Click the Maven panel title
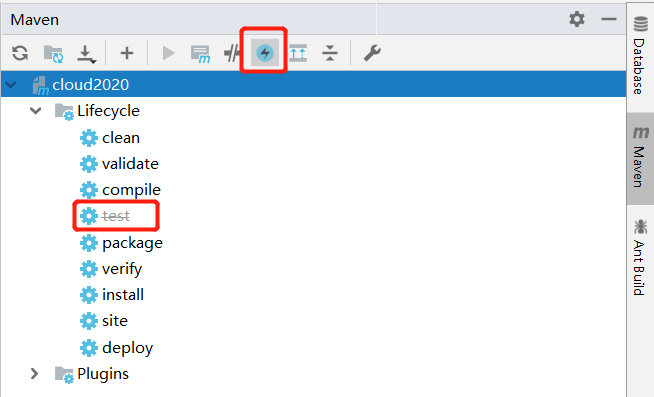This screenshot has width=654, height=397. [35, 20]
